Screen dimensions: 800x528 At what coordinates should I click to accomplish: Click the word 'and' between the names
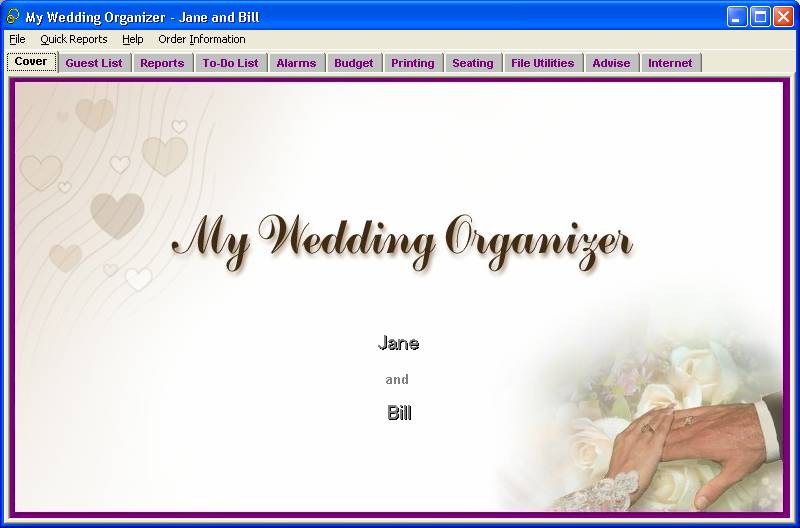tap(397, 380)
